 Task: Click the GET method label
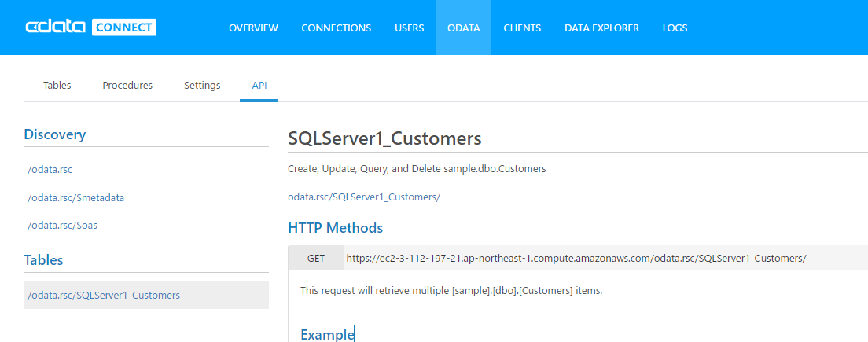[316, 258]
